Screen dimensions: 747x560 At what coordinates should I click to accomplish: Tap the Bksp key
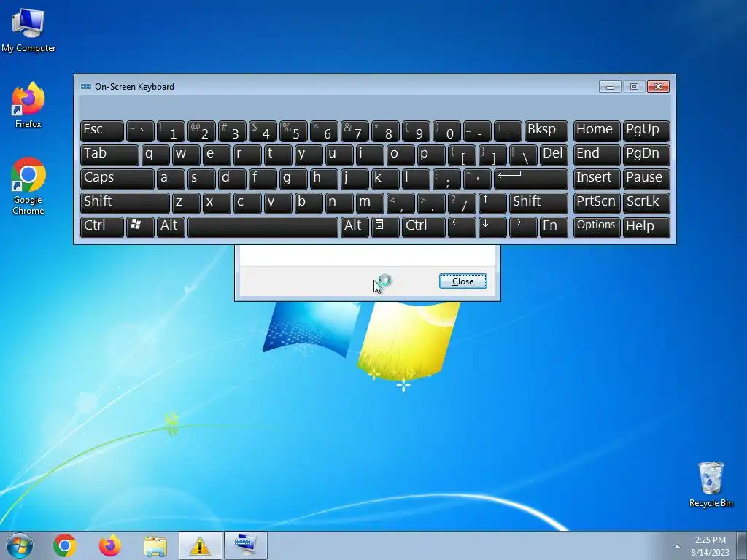tap(546, 131)
